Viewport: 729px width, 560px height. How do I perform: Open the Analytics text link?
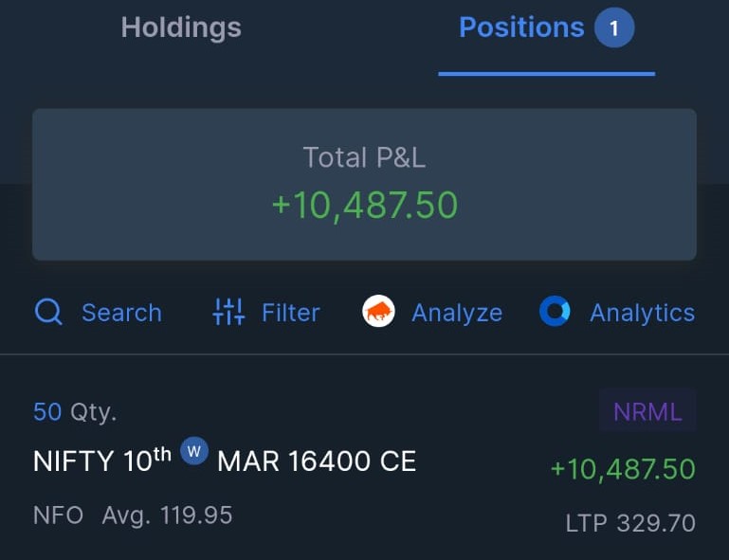(642, 313)
